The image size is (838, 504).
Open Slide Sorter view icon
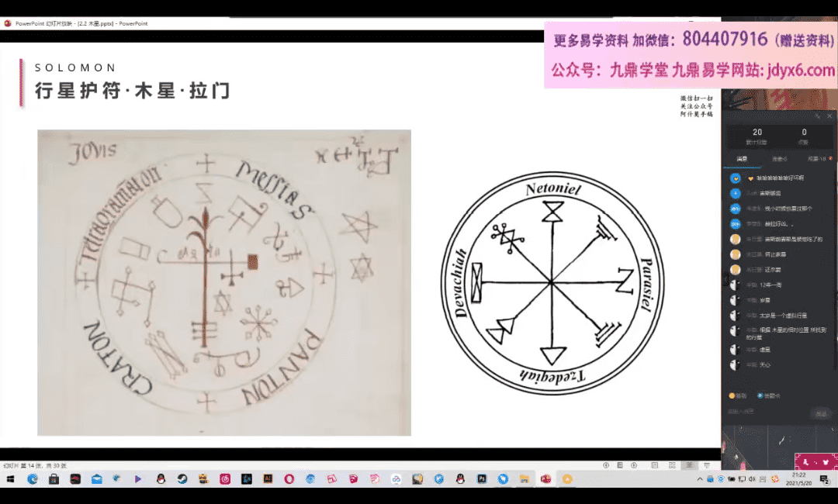tap(672, 465)
